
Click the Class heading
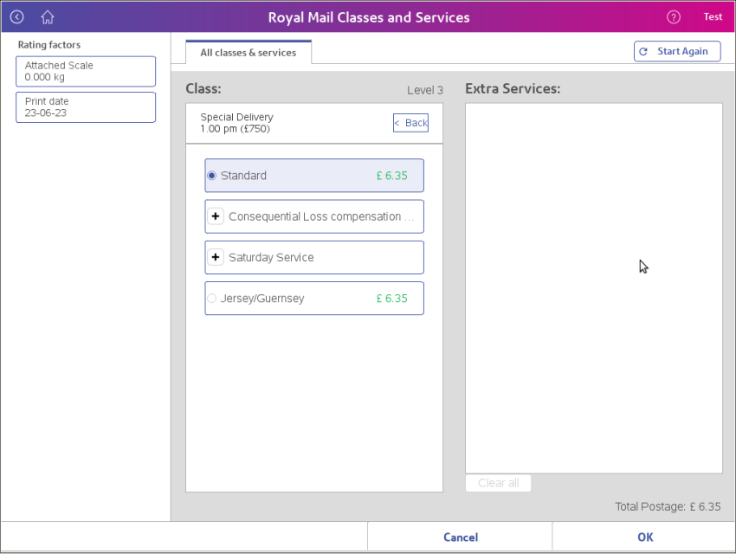[x=203, y=88]
